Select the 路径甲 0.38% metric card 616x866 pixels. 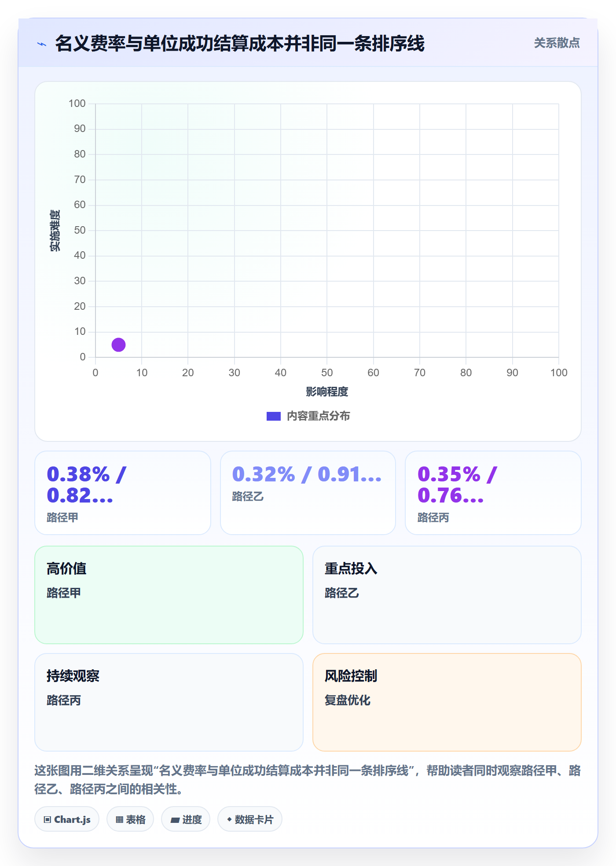coord(123,493)
